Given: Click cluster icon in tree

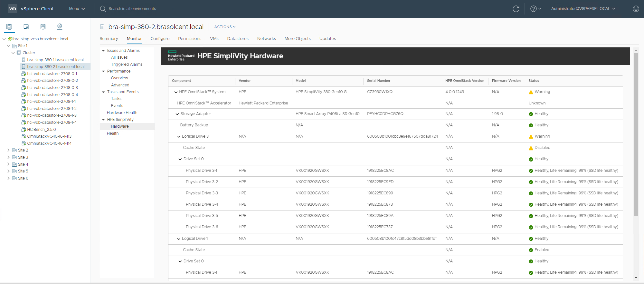Looking at the screenshot, I should pos(19,53).
